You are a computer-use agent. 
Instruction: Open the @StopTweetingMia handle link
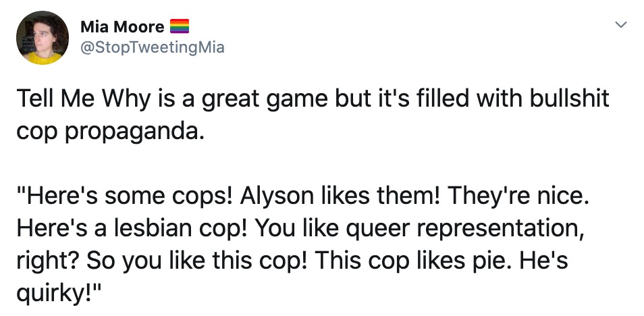[152, 47]
